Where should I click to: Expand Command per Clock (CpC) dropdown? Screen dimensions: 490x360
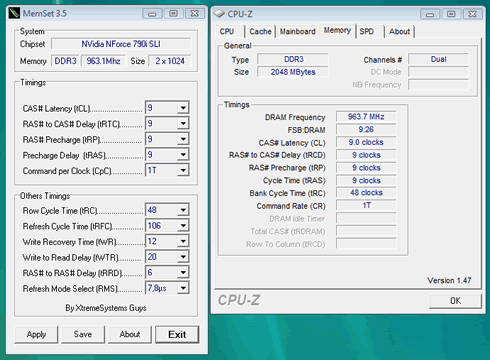[183, 170]
